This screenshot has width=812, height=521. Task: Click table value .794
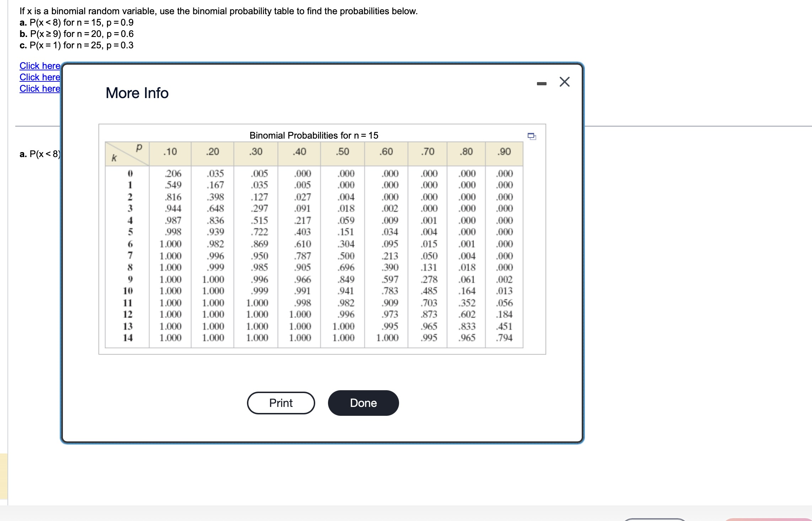coord(504,338)
